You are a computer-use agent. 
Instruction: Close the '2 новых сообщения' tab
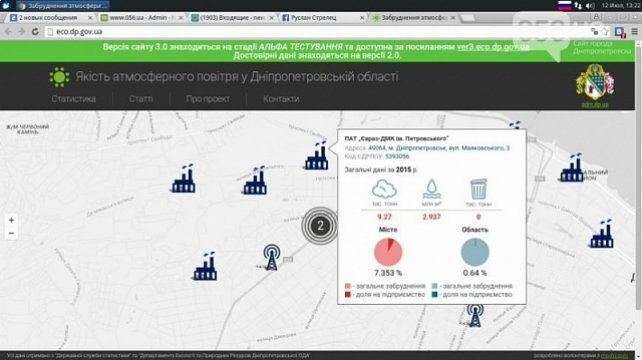[x=90, y=18]
